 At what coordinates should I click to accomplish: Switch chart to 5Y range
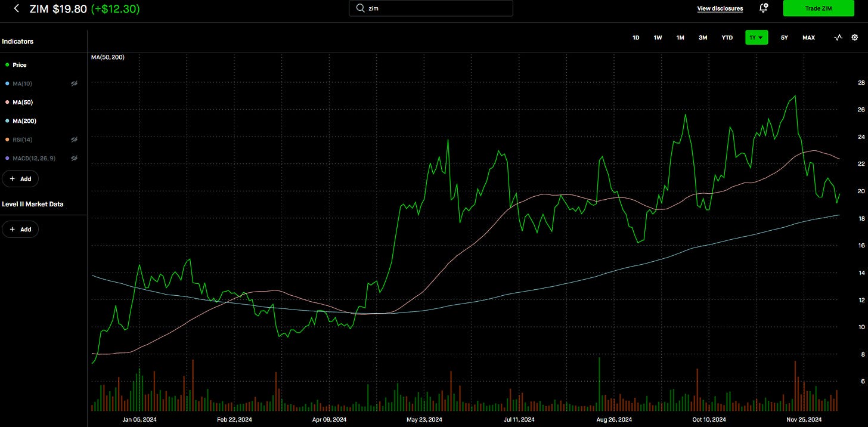point(785,38)
